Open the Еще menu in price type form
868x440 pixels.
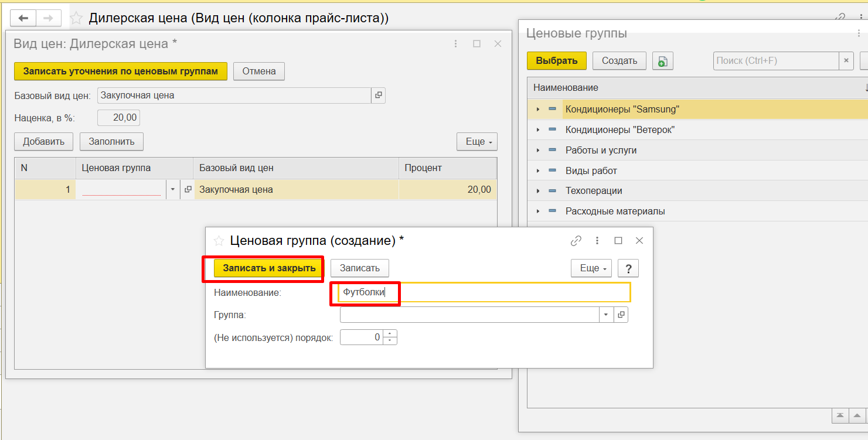[476, 142]
